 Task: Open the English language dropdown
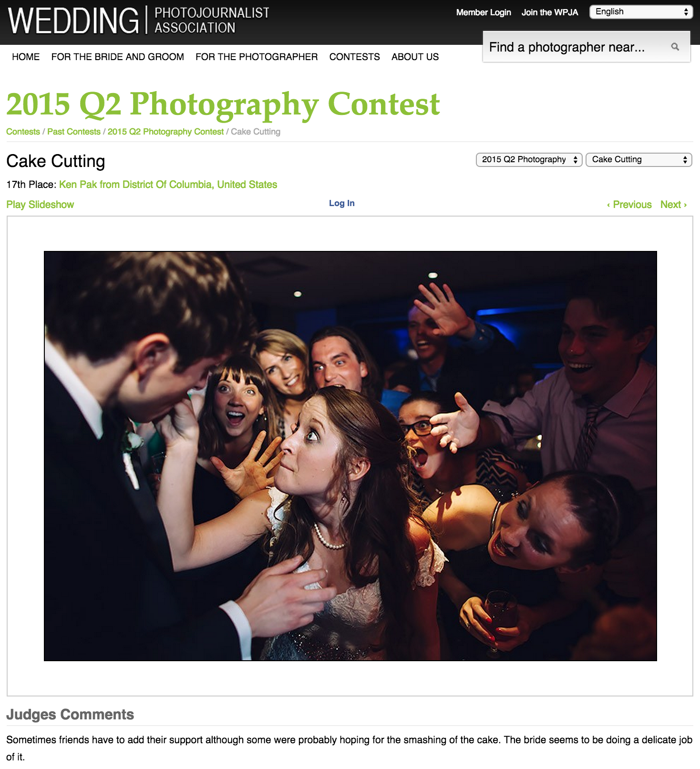click(641, 12)
